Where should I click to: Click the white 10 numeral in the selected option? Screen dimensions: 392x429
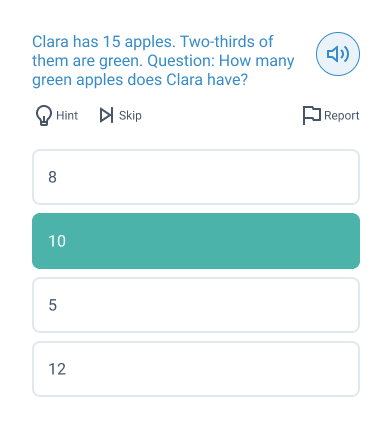(57, 241)
